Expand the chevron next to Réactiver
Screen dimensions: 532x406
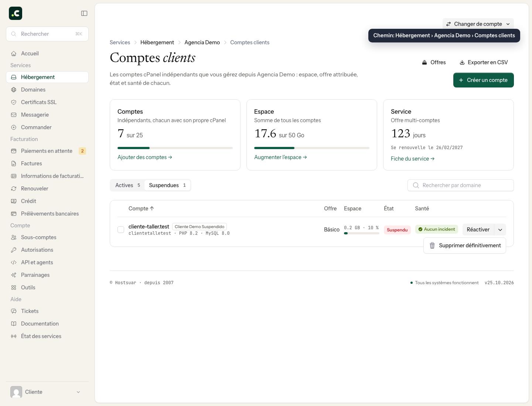(x=500, y=230)
